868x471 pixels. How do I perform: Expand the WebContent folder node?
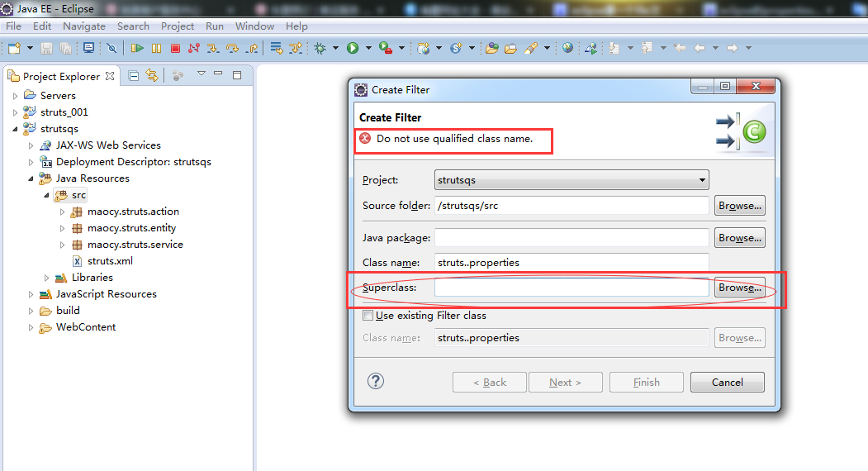click(x=31, y=327)
